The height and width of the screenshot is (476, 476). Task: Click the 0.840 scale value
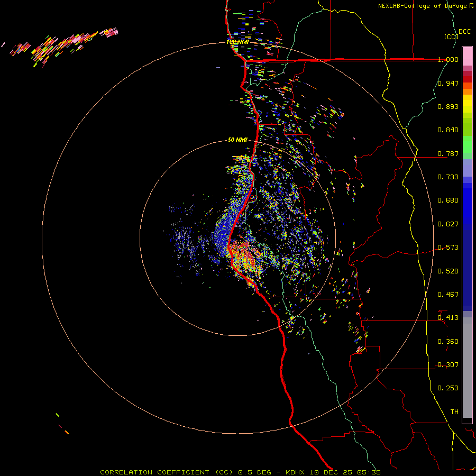(x=448, y=130)
